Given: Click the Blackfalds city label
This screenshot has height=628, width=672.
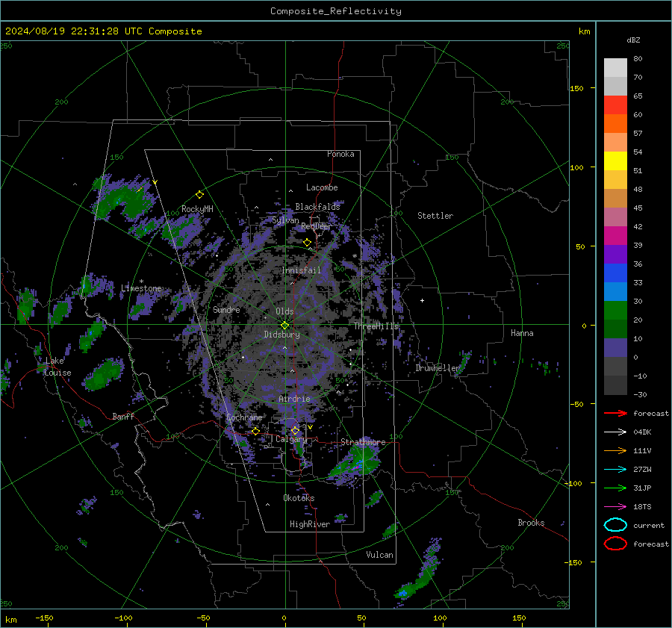Looking at the screenshot, I should tap(317, 207).
